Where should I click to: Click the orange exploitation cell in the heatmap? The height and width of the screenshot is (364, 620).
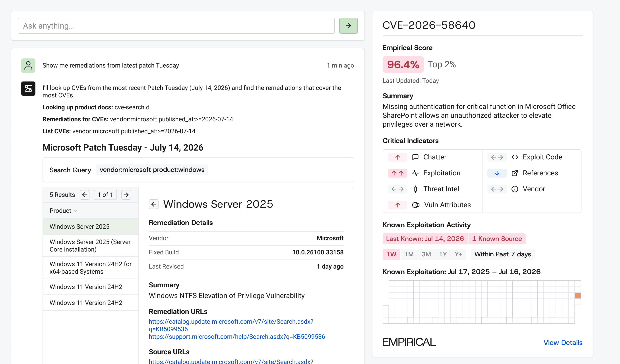pyautogui.click(x=578, y=295)
